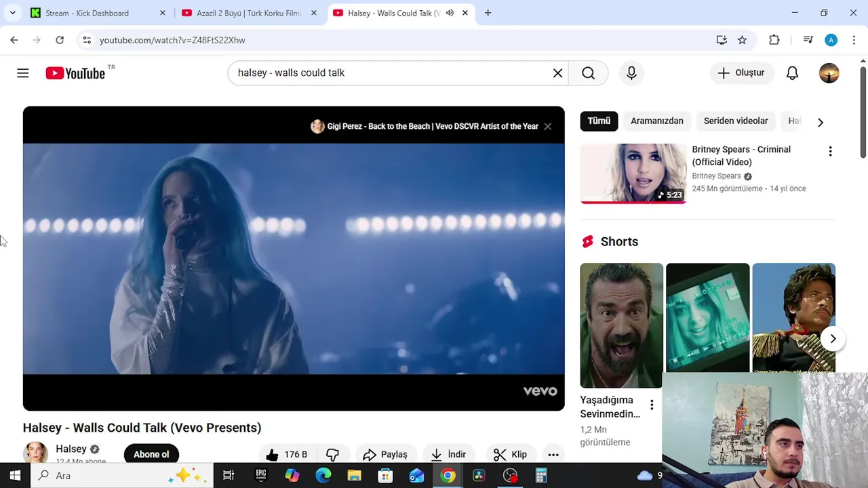Open the Halsey channel avatar
The image size is (868, 488).
pyautogui.click(x=36, y=453)
